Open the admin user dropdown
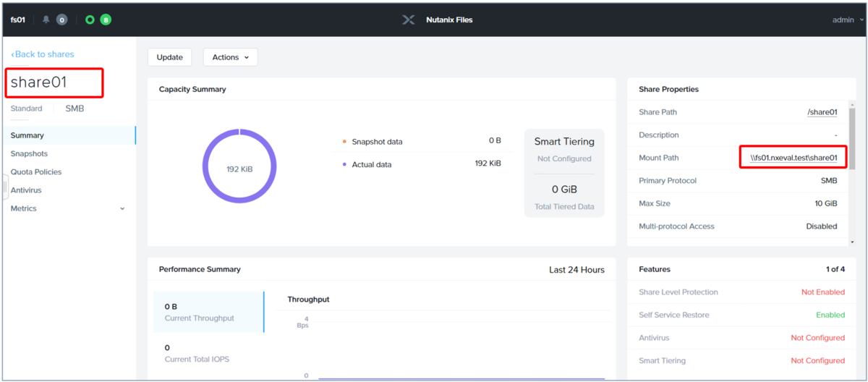Viewport: 868px width, 382px height. pyautogui.click(x=848, y=20)
